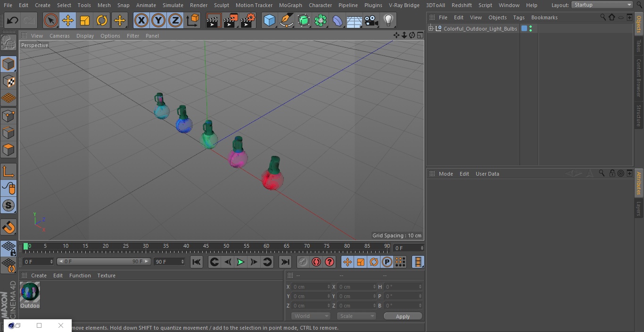Open the Layout Startup dropdown

click(602, 5)
